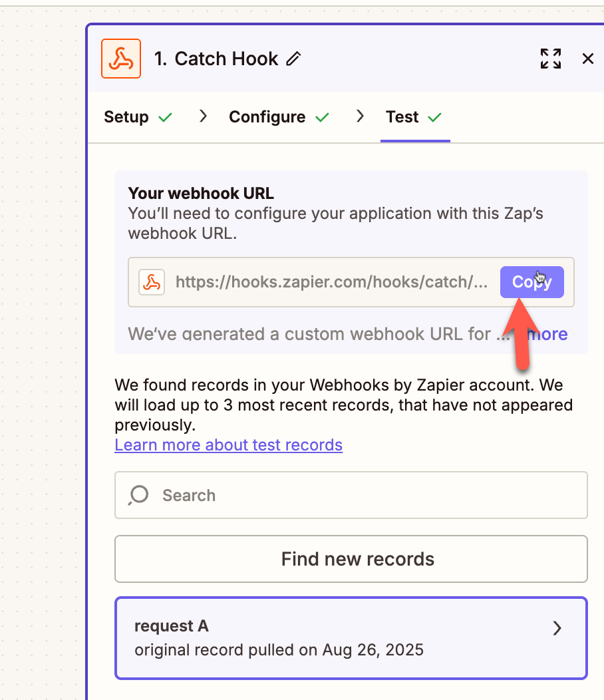
Task: Click the pencil to rename Catch Hook
Action: pos(294,59)
